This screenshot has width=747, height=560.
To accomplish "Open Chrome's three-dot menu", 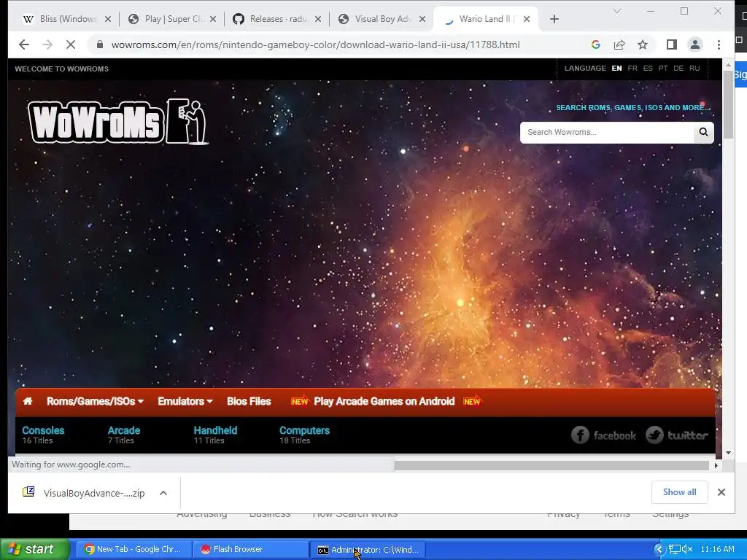I will click(x=719, y=44).
